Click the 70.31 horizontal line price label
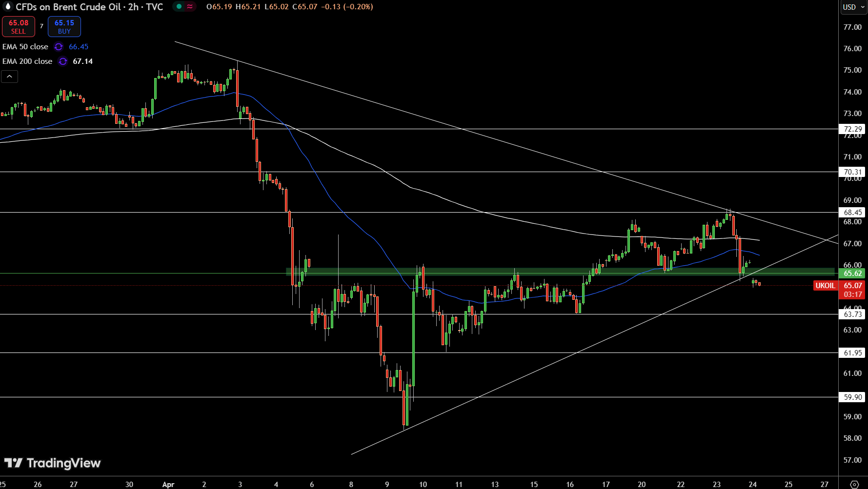Screen dimensions: 868x489 point(853,172)
